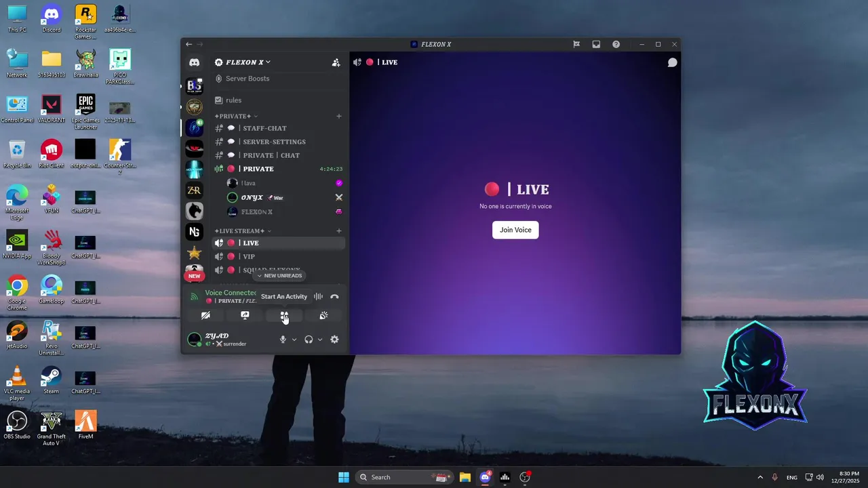Screen dimensions: 868x488
Task: Share your screen icon in voice panel
Action: pyautogui.click(x=245, y=315)
